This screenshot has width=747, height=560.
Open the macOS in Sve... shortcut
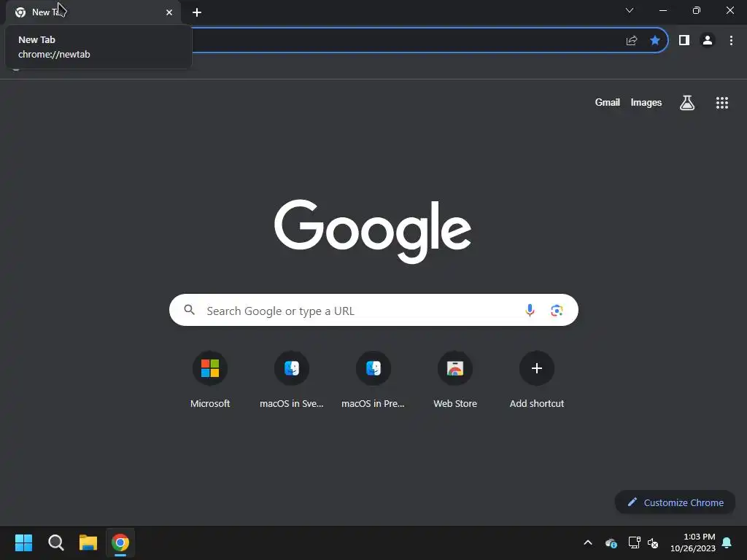click(292, 379)
